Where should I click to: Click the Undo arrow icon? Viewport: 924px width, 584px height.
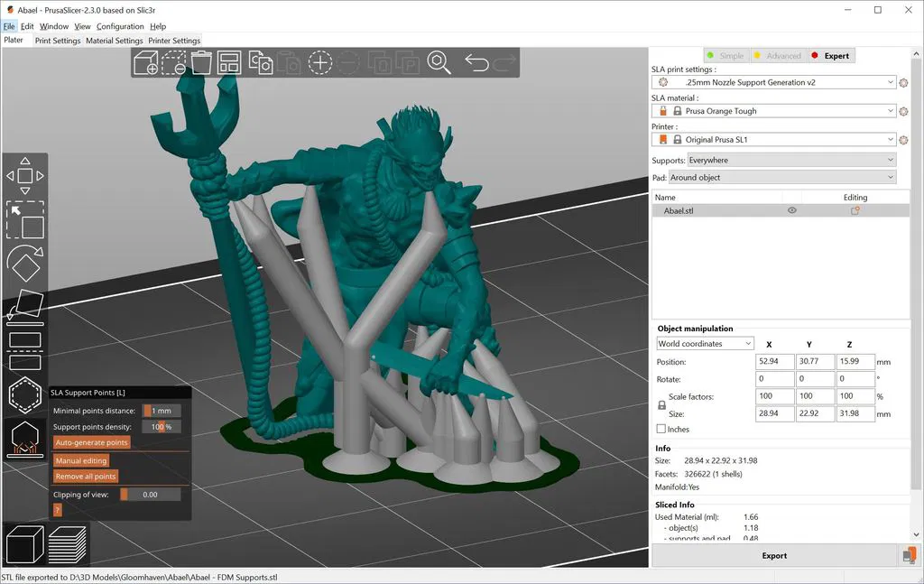[x=476, y=62]
